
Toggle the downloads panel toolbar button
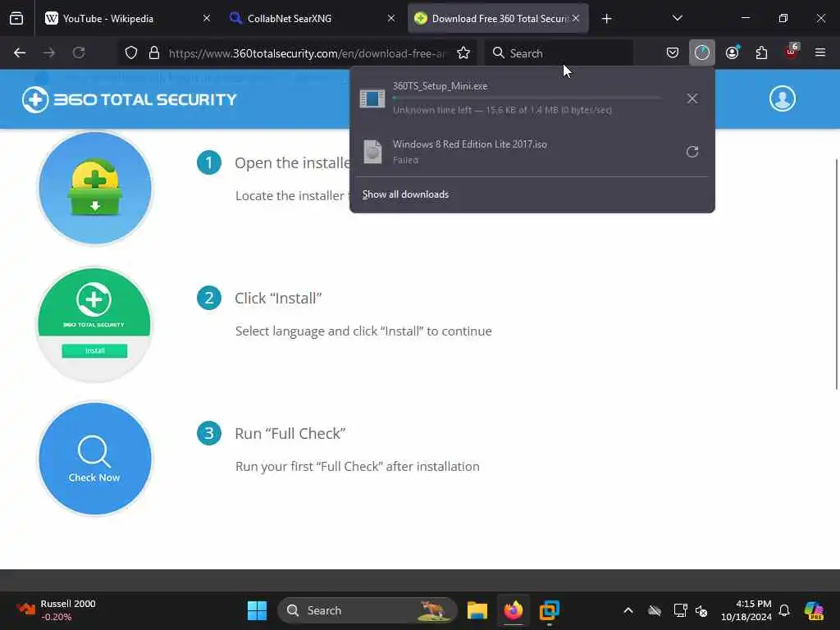[702, 53]
